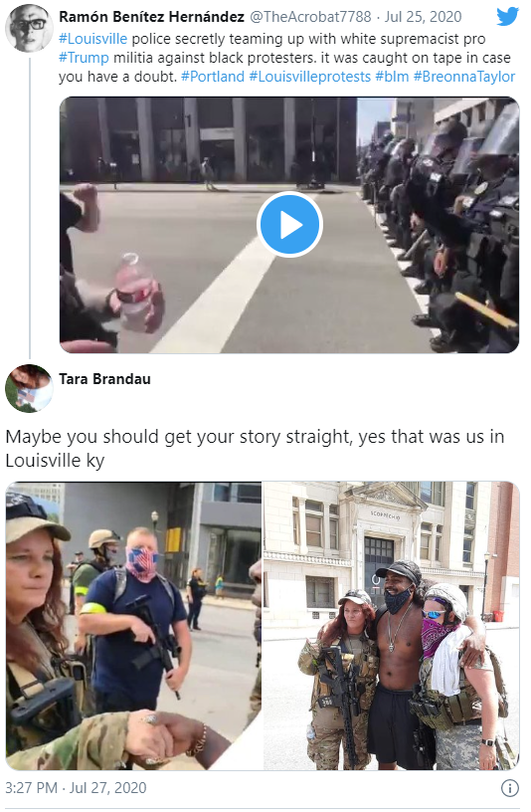Open the #Louisville hashtag link
Screen dimensions: 531x812
[92, 39]
